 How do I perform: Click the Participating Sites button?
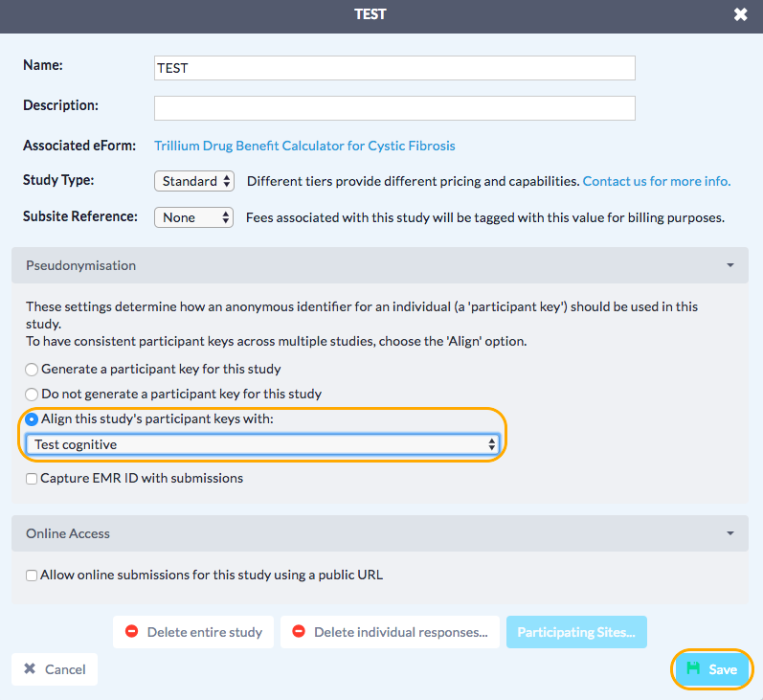(x=576, y=632)
